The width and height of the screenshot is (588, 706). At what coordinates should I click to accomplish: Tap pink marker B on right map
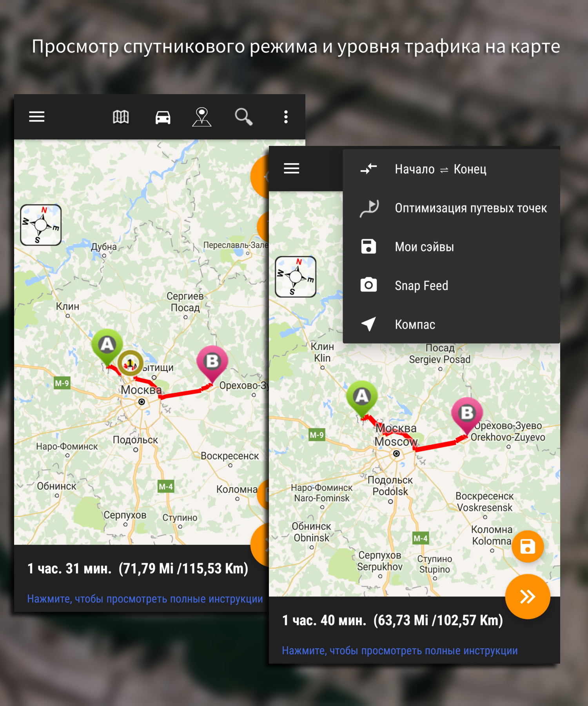point(467,415)
